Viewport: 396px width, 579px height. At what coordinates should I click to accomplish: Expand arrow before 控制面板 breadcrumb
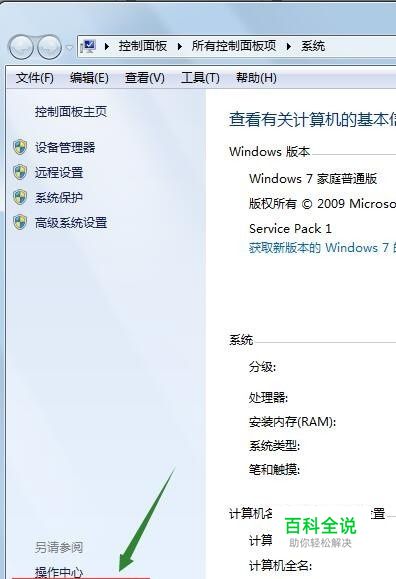107,47
